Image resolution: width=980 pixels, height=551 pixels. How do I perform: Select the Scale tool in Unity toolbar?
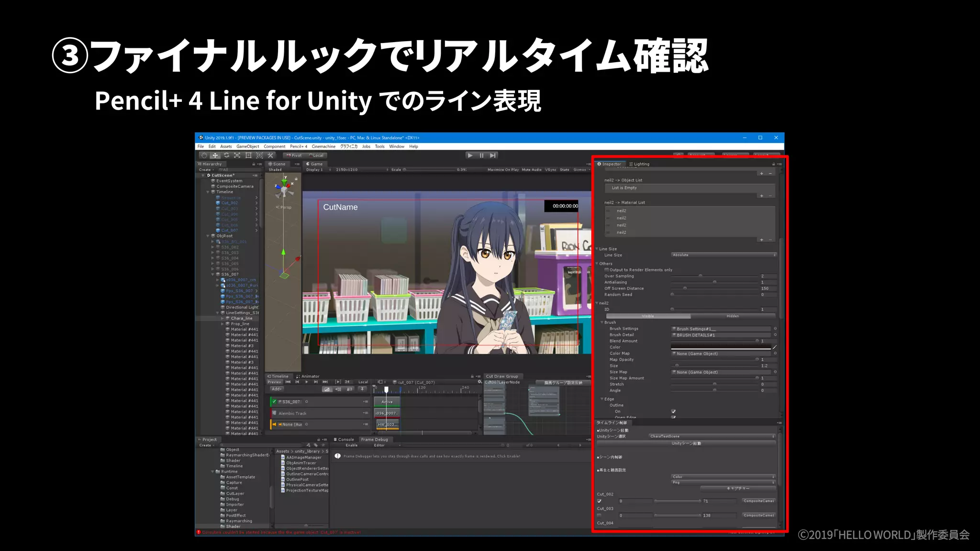(x=237, y=155)
